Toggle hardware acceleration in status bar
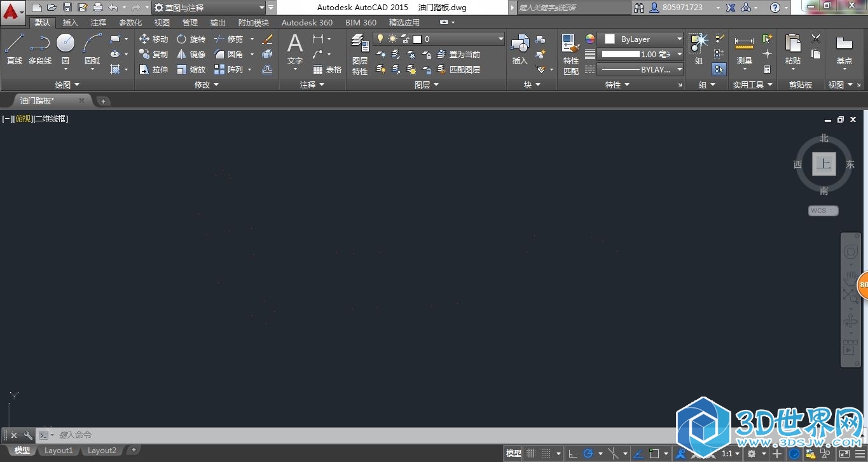The image size is (868, 462). pos(795,454)
